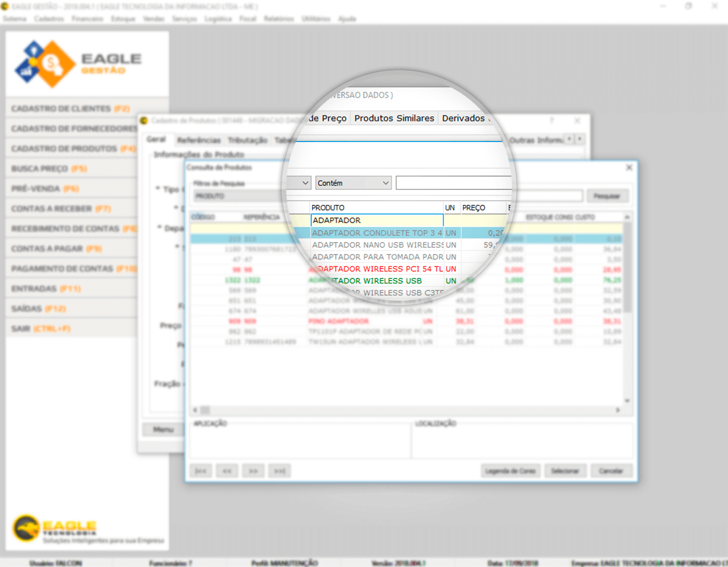Image resolution: width=728 pixels, height=567 pixels.
Task: Open Pagamento de Contas from sidebar
Action: [71, 268]
